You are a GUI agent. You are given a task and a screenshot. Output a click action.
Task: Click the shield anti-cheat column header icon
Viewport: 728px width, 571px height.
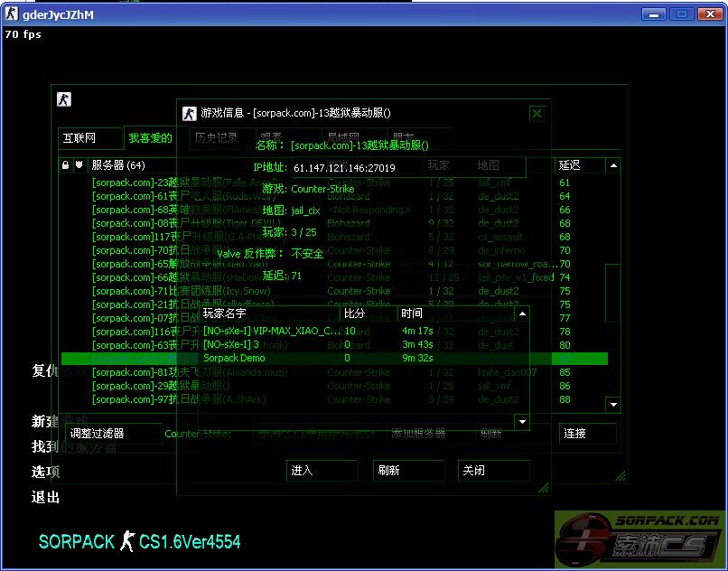tap(79, 165)
